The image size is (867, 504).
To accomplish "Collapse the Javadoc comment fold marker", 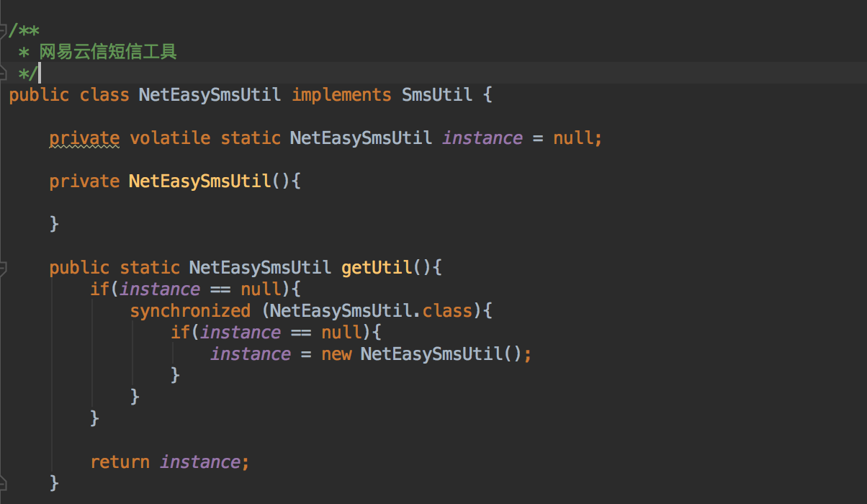I will coord(3,31).
